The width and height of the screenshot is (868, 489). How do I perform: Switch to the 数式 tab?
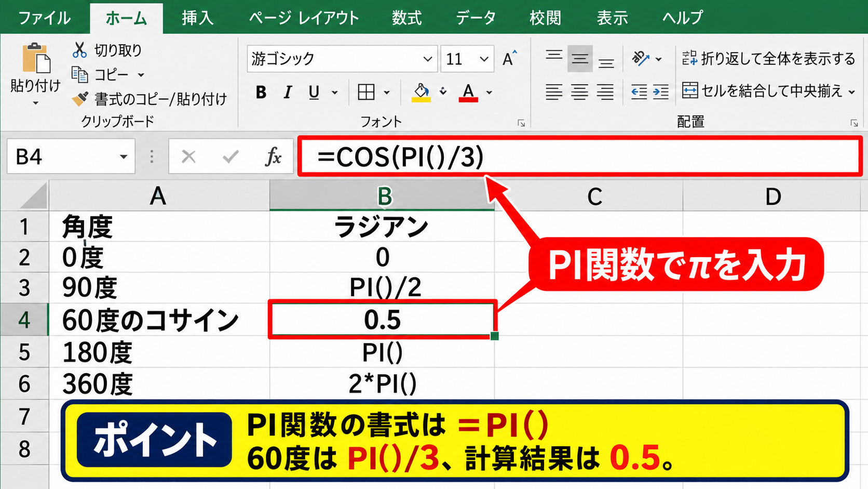point(406,18)
